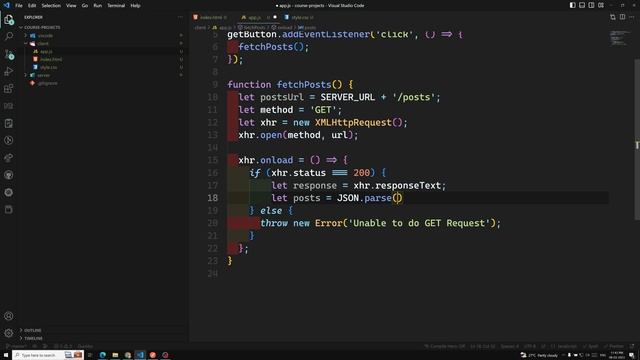Click the clipboard-style activity bar icon
This screenshot has height=360, width=640.
click(x=9, y=123)
